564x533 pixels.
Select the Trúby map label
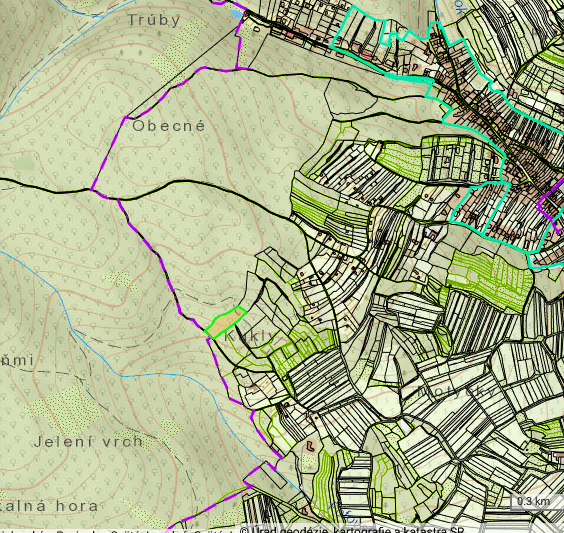(x=154, y=20)
